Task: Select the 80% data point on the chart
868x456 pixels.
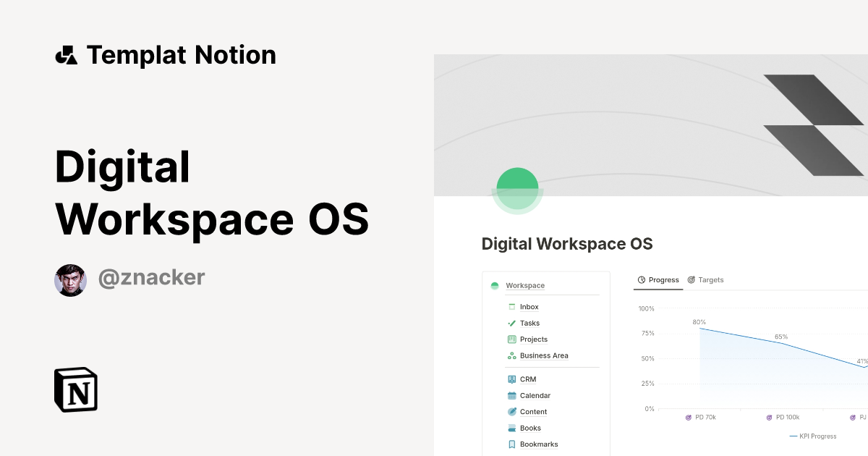Action: [699, 327]
